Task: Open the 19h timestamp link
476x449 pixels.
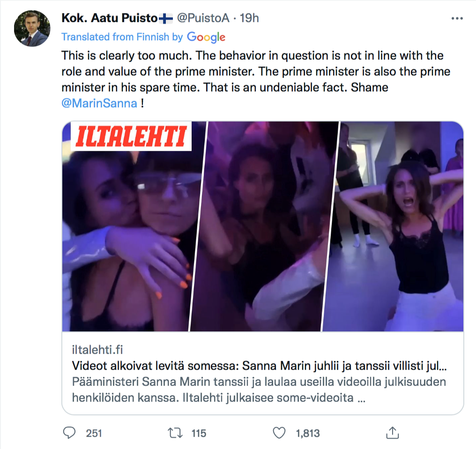Action: coord(249,18)
